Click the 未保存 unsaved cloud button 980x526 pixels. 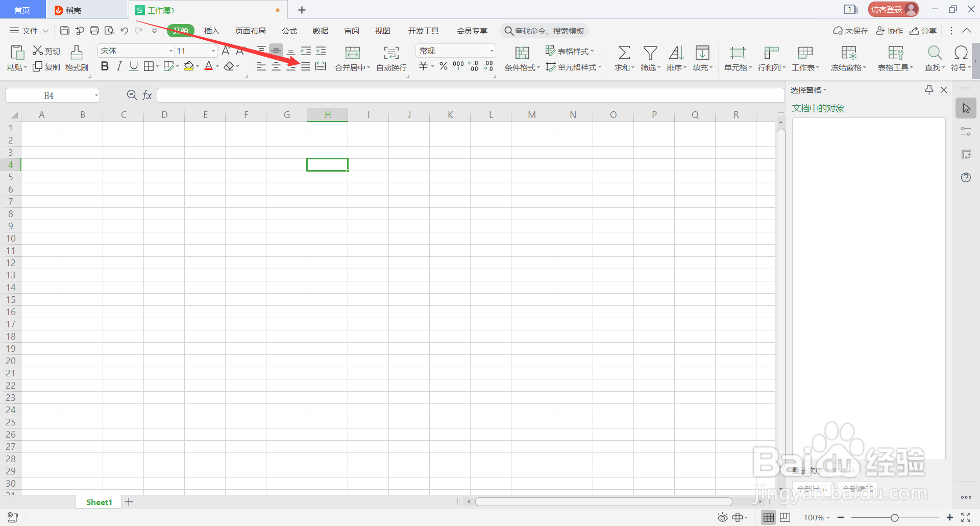click(850, 31)
